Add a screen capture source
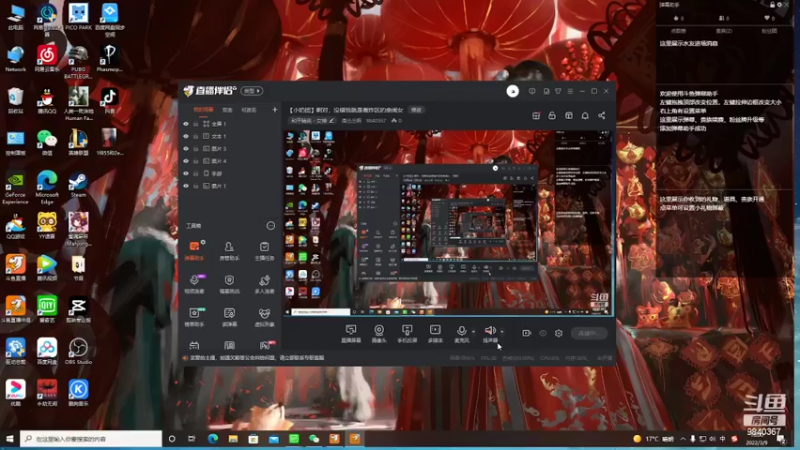Screen dimensions: 800x450 [x=351, y=334]
